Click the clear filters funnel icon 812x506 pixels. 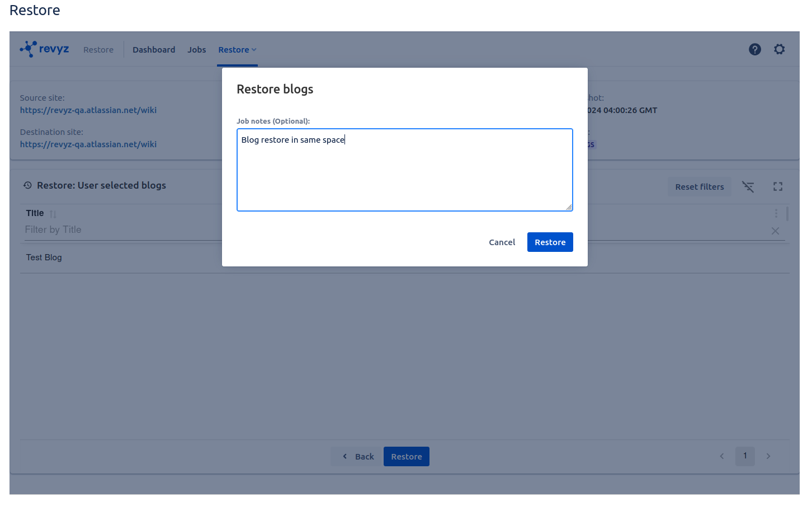tap(748, 187)
